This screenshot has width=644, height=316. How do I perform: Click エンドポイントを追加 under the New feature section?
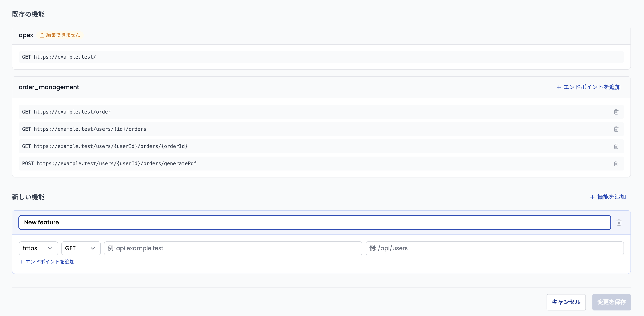coord(47,262)
